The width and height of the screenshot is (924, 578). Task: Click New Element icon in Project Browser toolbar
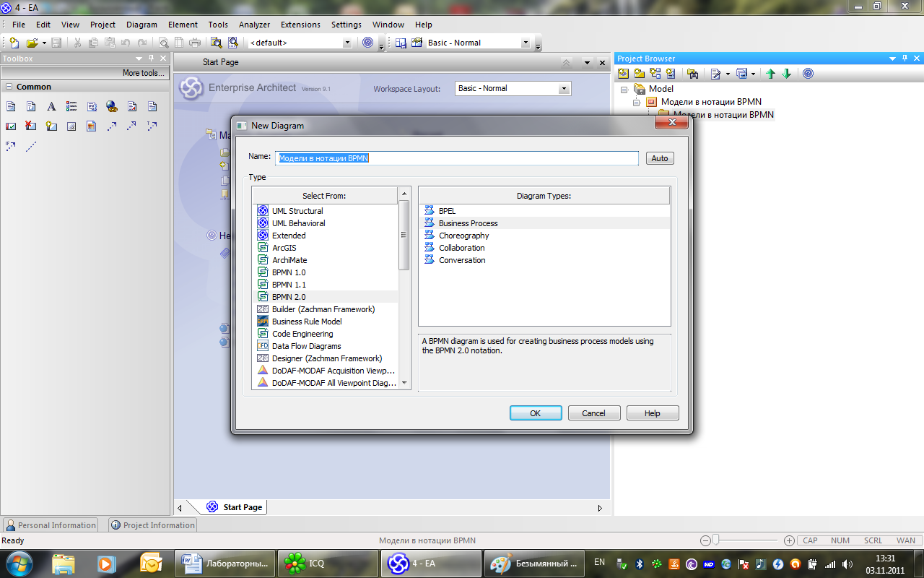tap(671, 74)
